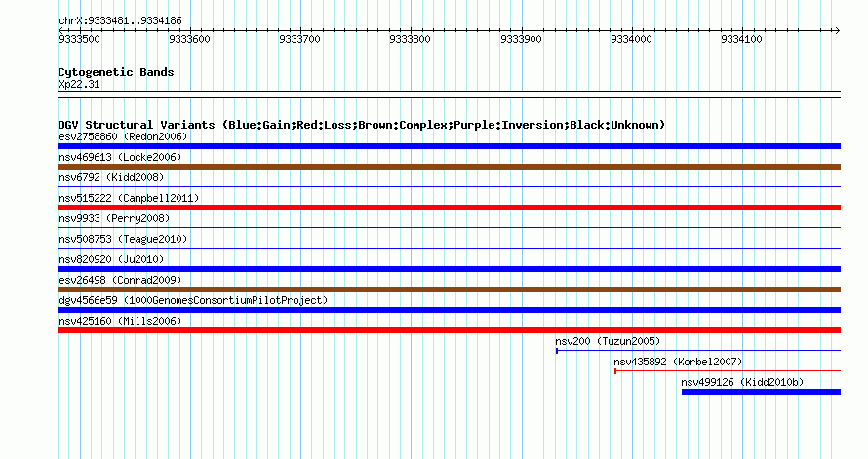Open the nsv200 (Tuzun2005) label
Image resolution: width=868 pixels, height=459 pixels.
tap(608, 341)
